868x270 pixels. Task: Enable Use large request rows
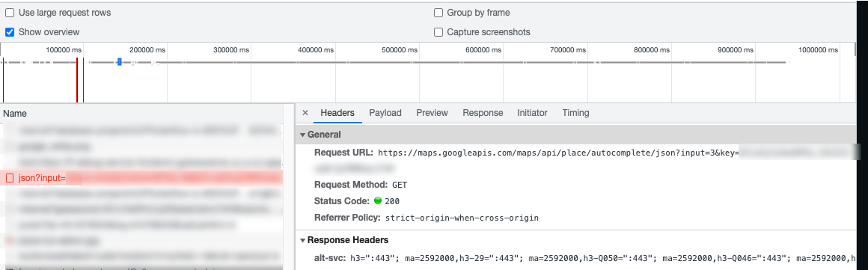point(10,13)
